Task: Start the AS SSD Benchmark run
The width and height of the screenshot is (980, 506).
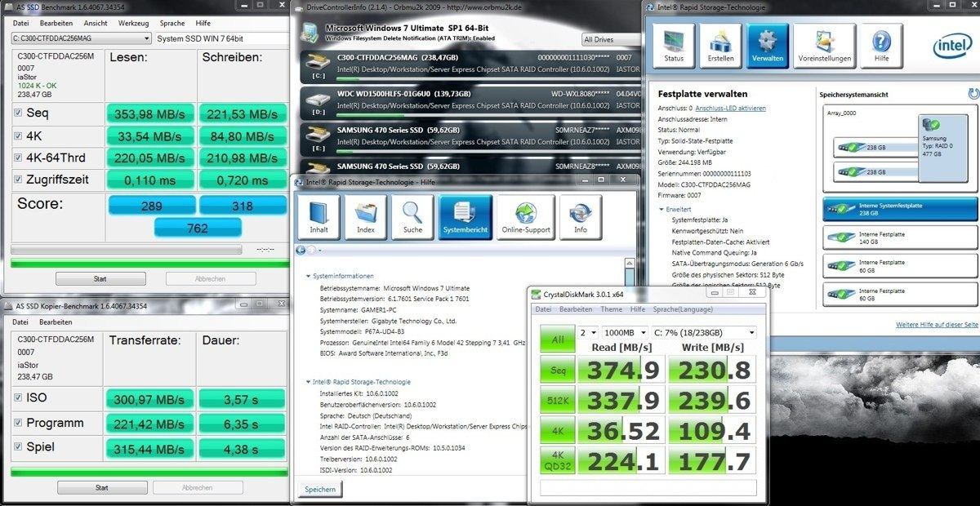Action: pos(100,278)
